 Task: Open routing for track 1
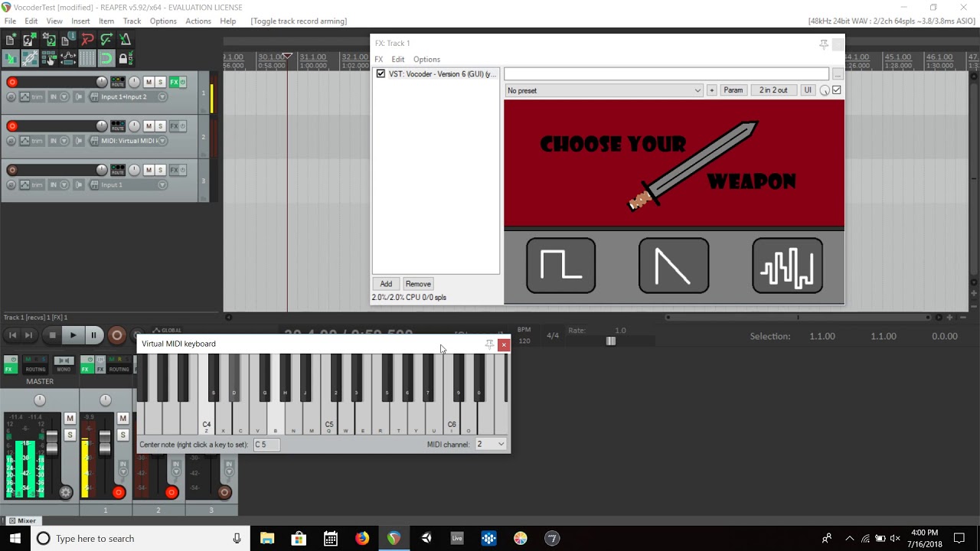[118, 82]
